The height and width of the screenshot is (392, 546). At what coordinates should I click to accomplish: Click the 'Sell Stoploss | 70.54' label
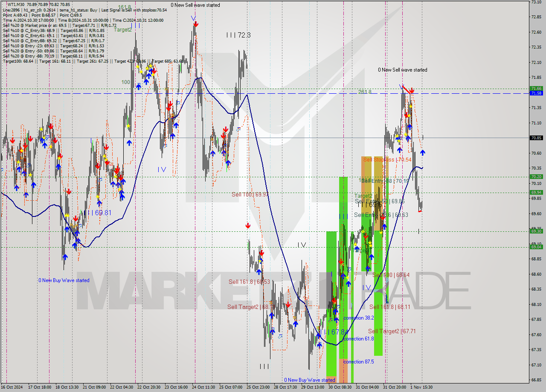click(x=387, y=159)
